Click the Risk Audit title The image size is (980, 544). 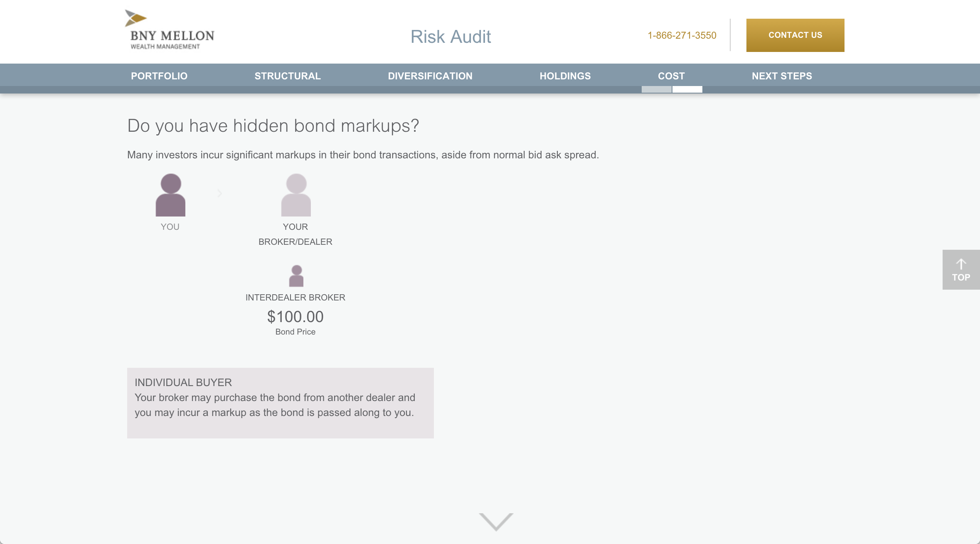coord(451,37)
